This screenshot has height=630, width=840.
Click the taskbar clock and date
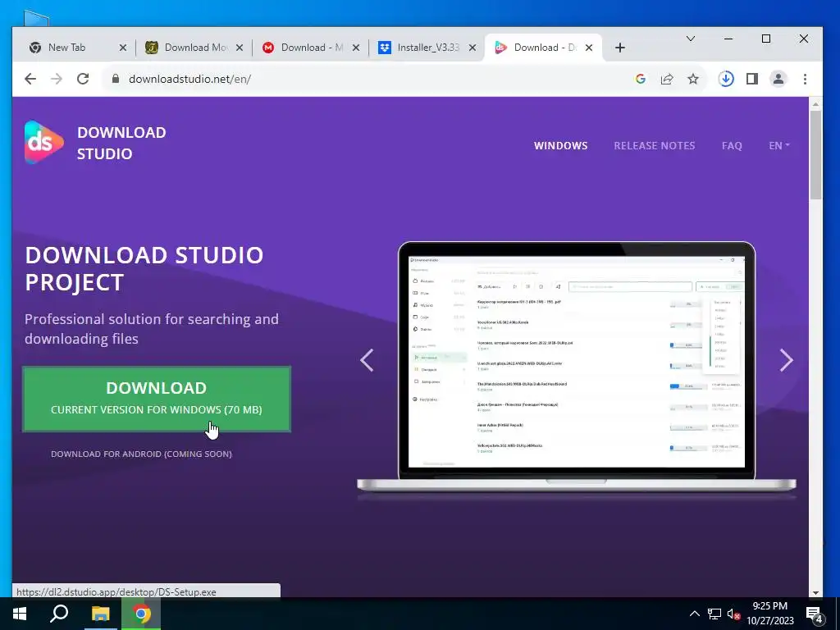click(769, 614)
